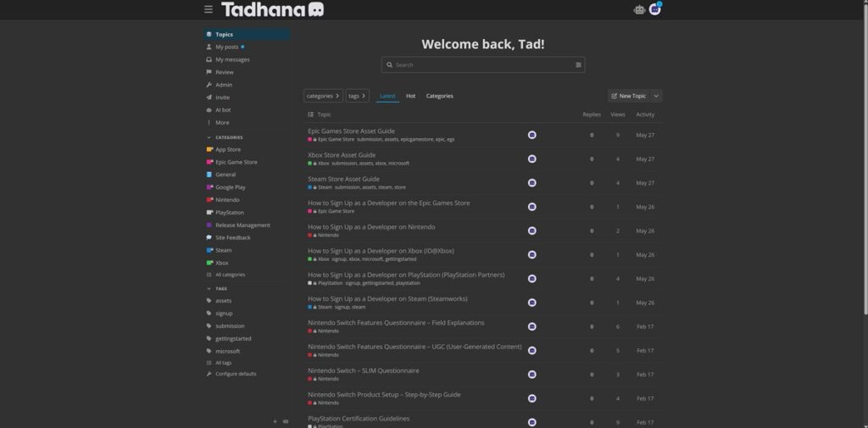Open the AI bot robot icon in header

pos(639,9)
